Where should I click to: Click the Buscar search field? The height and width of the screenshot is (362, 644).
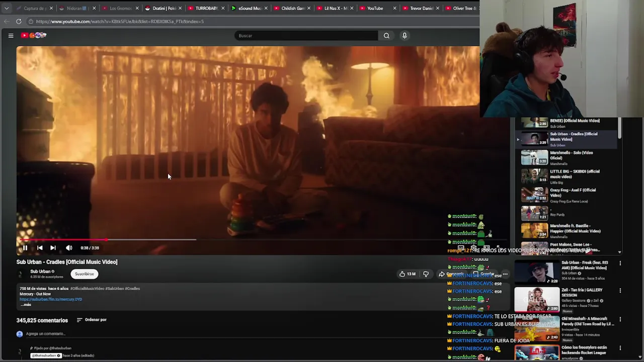306,36
